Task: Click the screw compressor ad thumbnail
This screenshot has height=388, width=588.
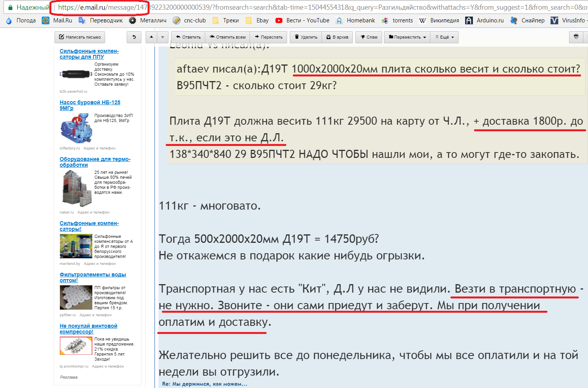Action: 76,346
